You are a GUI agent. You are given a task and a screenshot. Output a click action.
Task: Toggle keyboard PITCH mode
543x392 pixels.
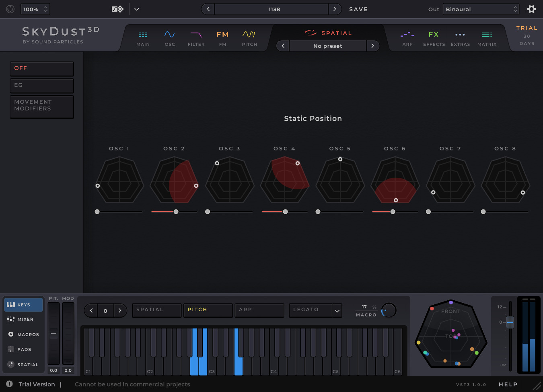(208, 310)
